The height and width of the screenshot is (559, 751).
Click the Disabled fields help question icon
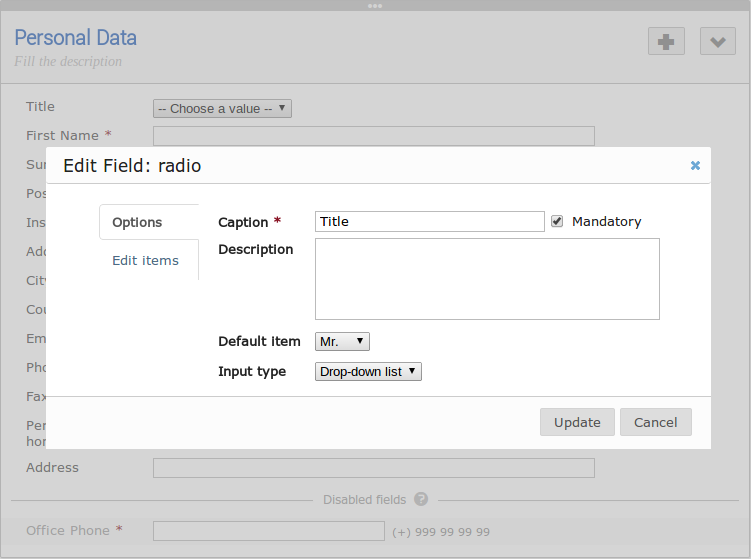click(421, 499)
